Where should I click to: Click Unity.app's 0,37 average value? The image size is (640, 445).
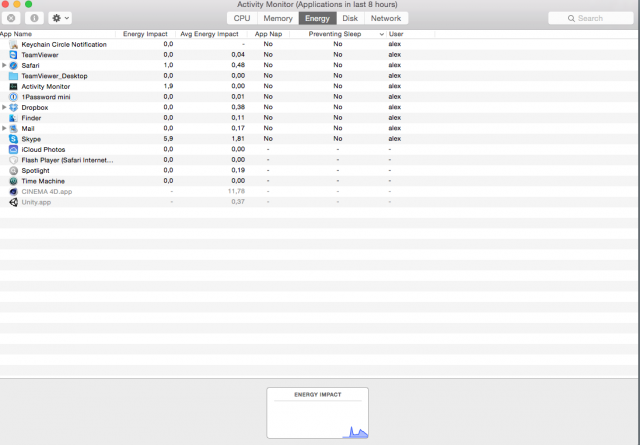238,202
